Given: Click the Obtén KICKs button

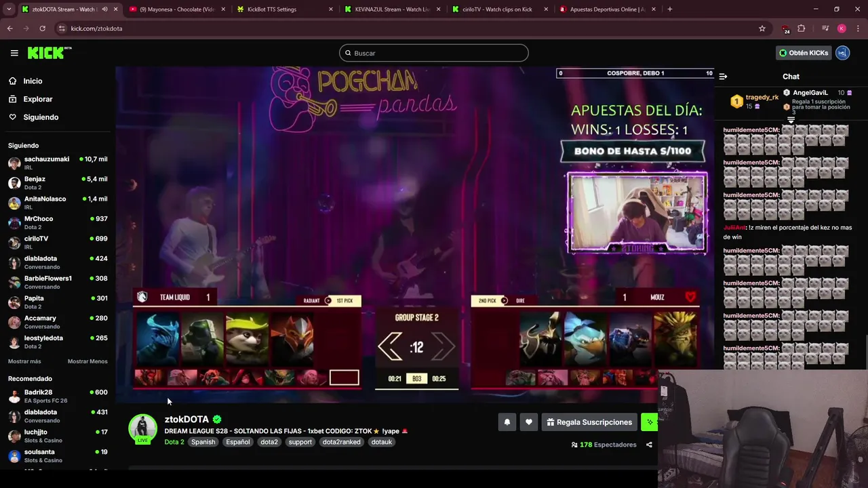Looking at the screenshot, I should pyautogui.click(x=804, y=53).
